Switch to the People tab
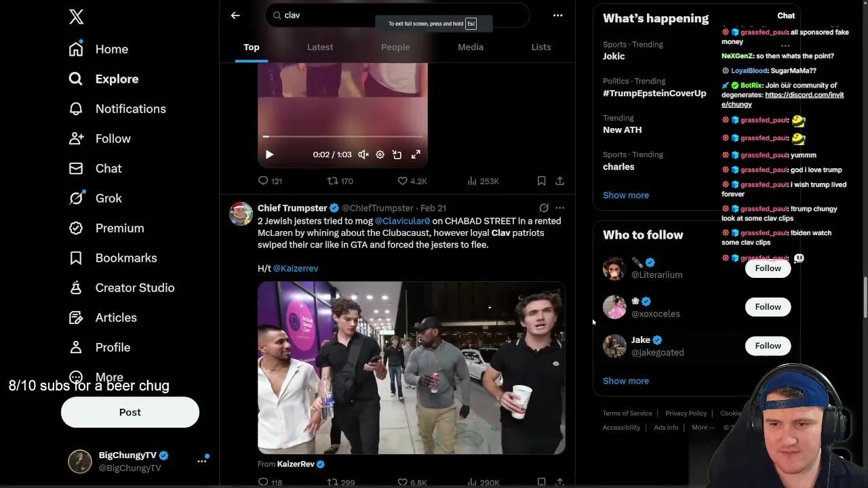The height and width of the screenshot is (488, 868). [x=395, y=47]
